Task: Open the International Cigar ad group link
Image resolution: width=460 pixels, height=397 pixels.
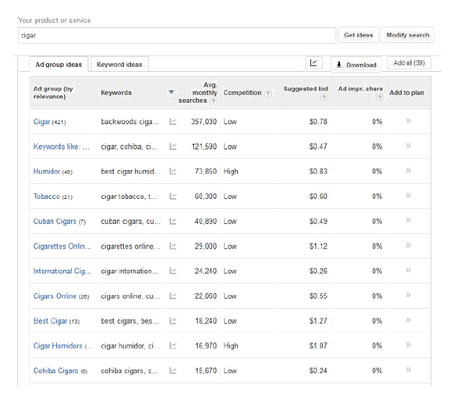Action: click(x=62, y=271)
